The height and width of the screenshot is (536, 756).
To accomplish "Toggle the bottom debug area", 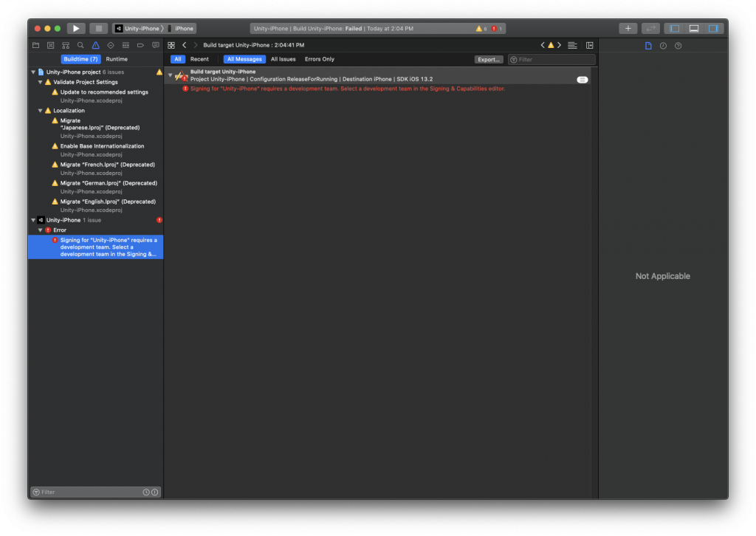I will (x=694, y=29).
